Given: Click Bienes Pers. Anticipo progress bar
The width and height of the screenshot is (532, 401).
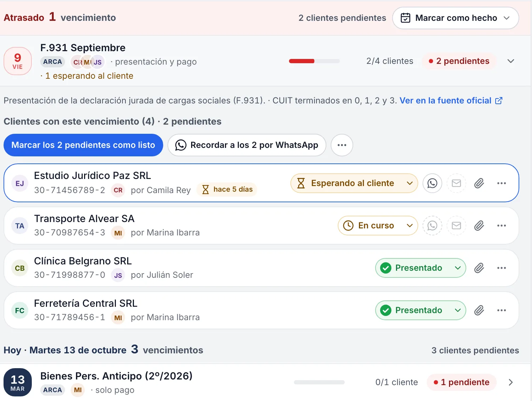Looking at the screenshot, I should click(x=319, y=382).
